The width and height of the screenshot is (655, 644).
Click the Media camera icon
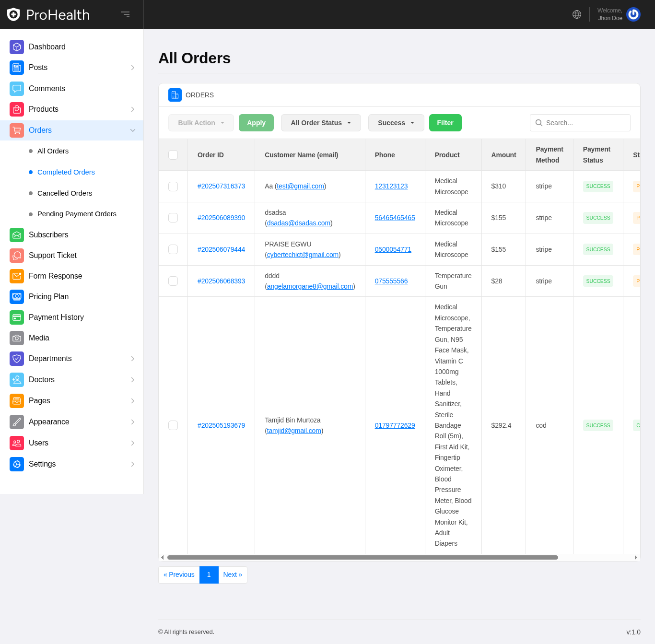click(17, 338)
